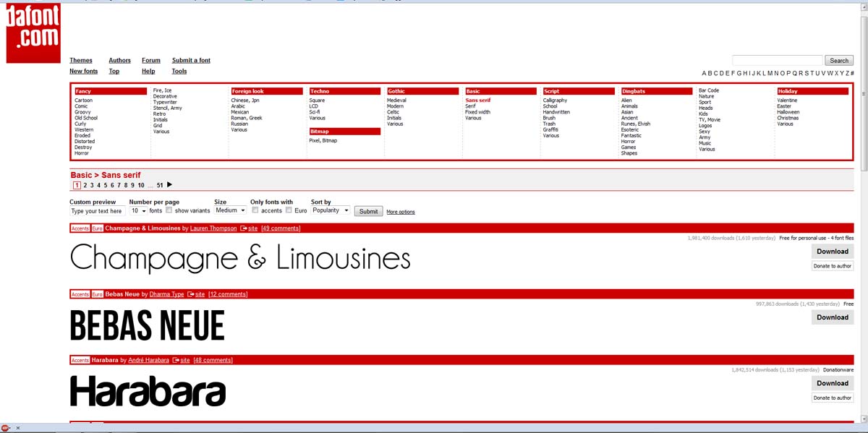Select the Cartoon subcategory
Screen dimensions: 868x433
tap(83, 100)
